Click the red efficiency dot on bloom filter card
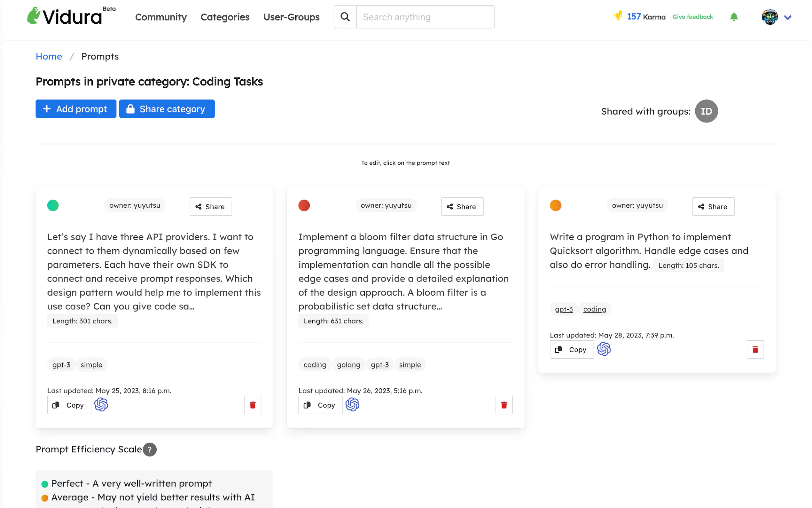 304,205
